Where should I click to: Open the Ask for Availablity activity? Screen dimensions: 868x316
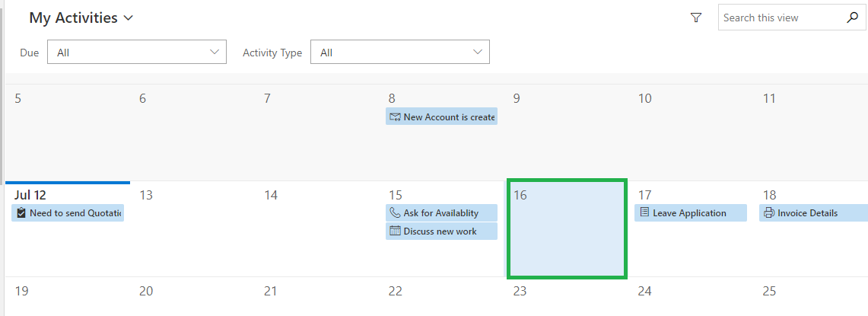[x=441, y=213]
